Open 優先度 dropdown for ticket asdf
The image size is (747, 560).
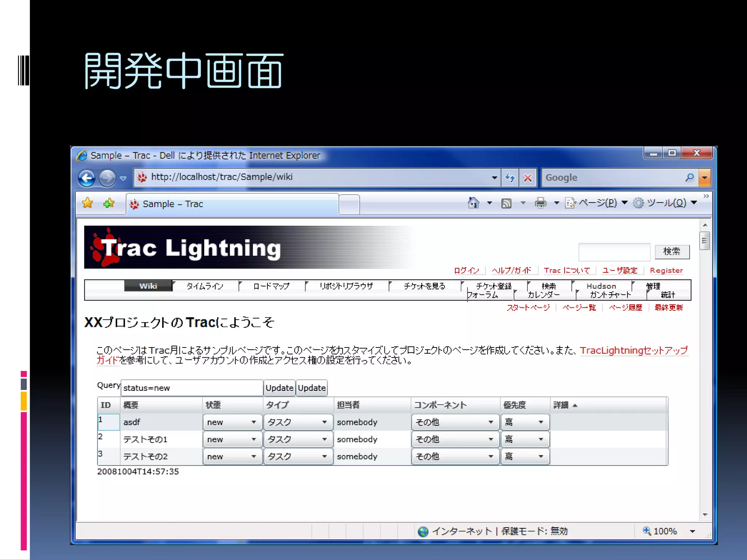pos(525,422)
